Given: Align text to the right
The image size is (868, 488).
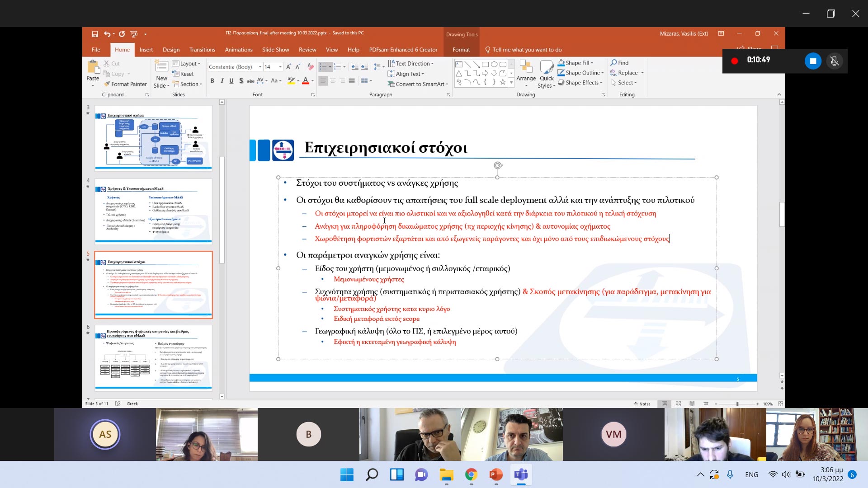Looking at the screenshot, I should coord(342,81).
